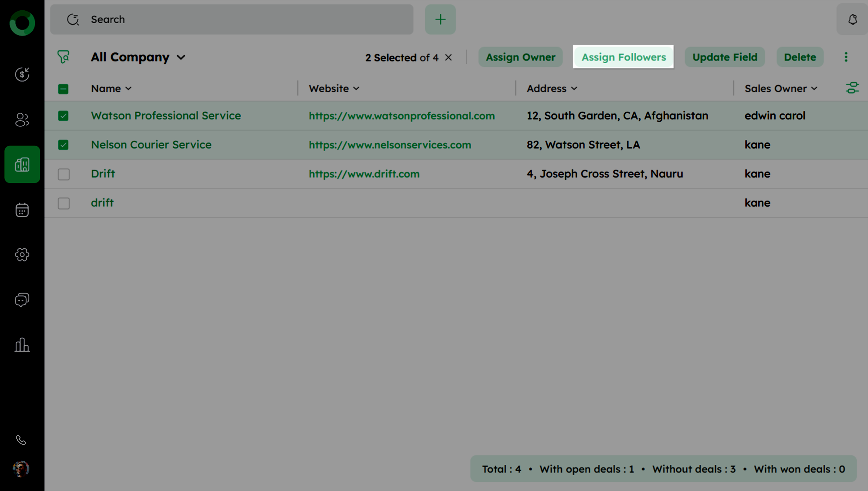Open the Conversations chat icon
The width and height of the screenshot is (868, 491).
point(22,300)
